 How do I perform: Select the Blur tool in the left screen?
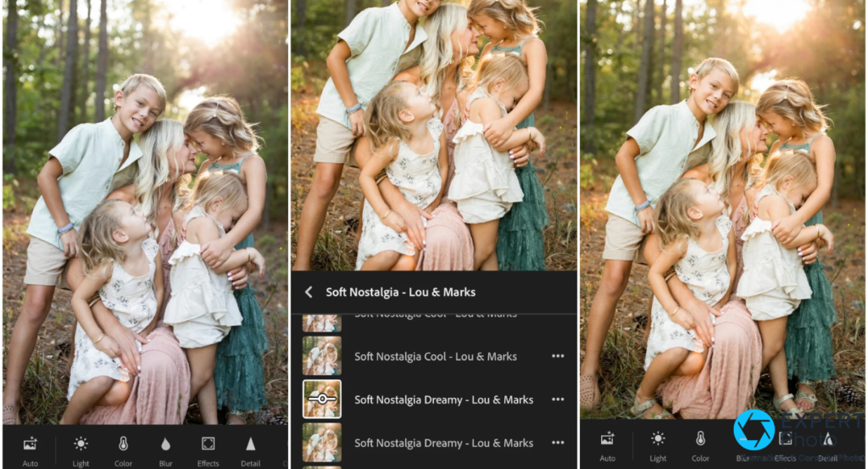(165, 444)
